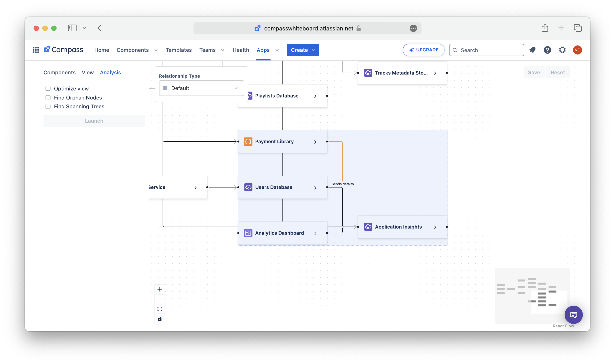
Task: Open the notifications bell icon
Action: (532, 50)
